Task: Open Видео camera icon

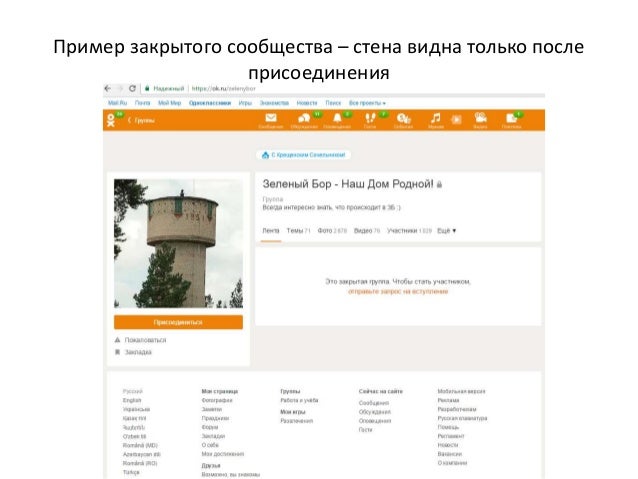Action: pos(481,120)
